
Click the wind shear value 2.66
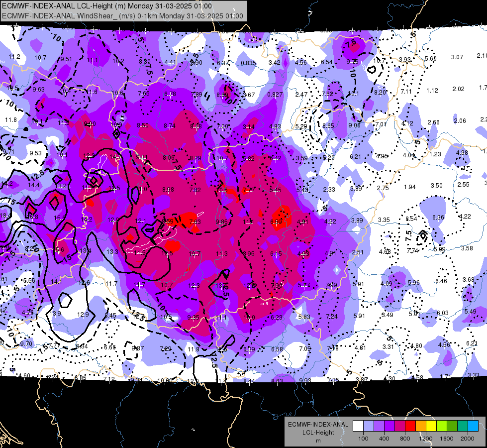(x=434, y=122)
